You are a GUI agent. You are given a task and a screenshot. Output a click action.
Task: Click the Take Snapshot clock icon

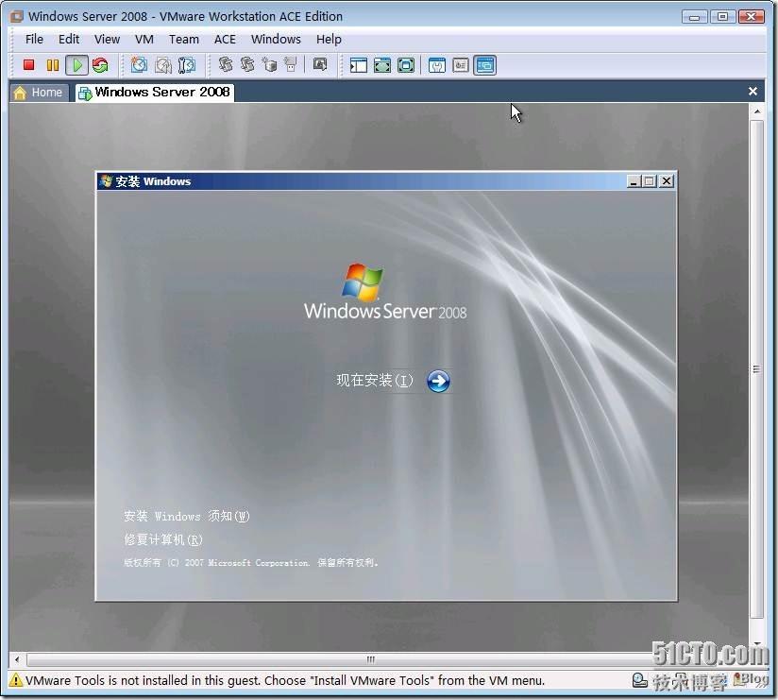click(x=139, y=65)
